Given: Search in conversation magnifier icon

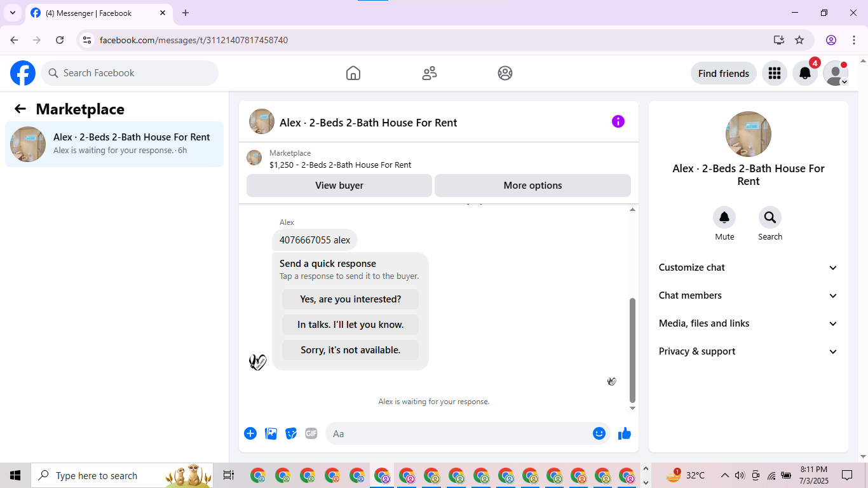Looking at the screenshot, I should coord(770,218).
